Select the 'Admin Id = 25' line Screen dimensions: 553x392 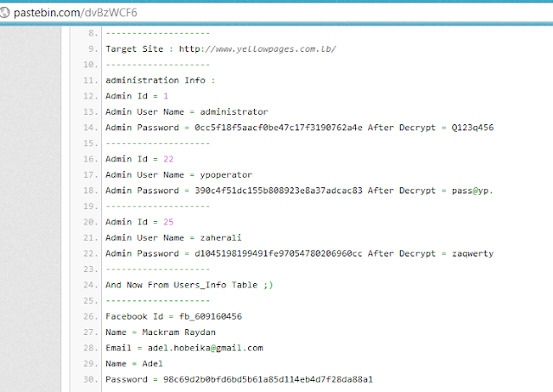coord(139,222)
